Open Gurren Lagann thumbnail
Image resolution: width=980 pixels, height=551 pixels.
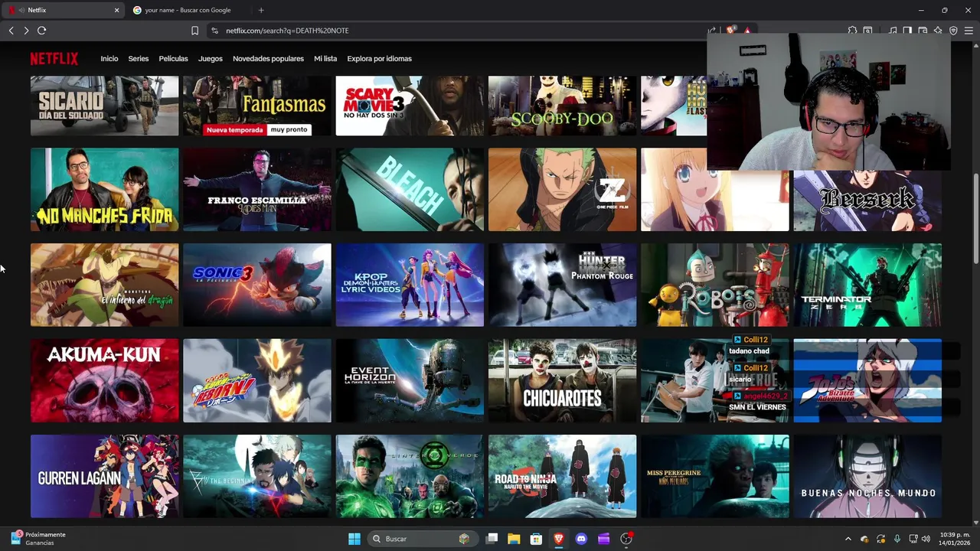(x=104, y=476)
